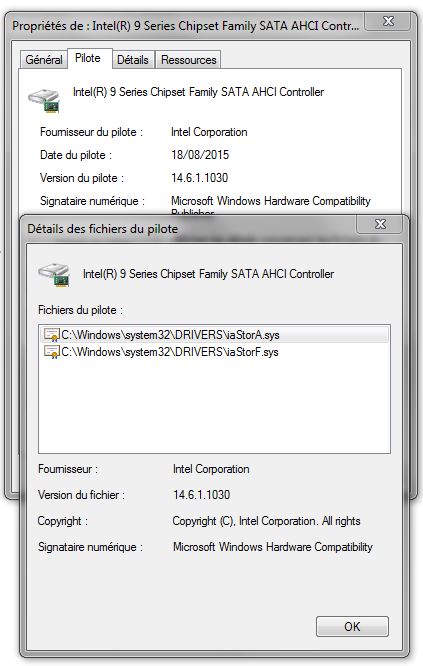
Task: Click the Propriétés window title bar
Action: click(x=185, y=26)
